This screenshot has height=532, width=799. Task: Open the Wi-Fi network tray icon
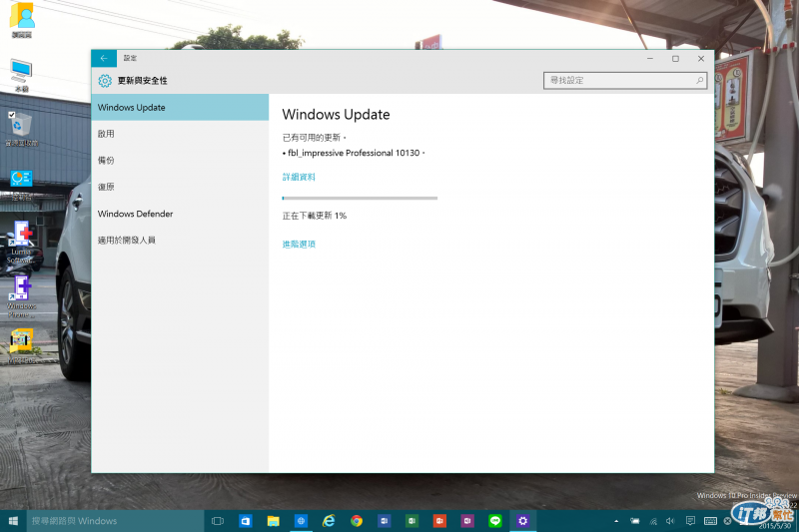coord(653,521)
